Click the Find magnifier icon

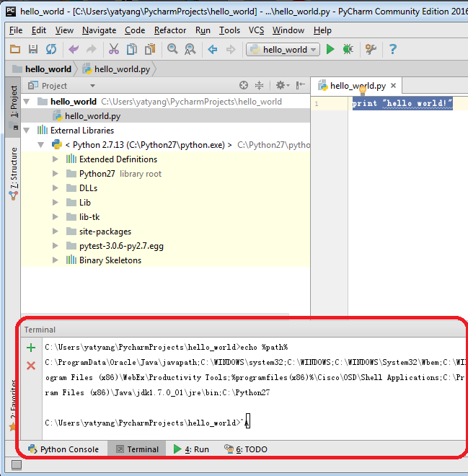172,49
